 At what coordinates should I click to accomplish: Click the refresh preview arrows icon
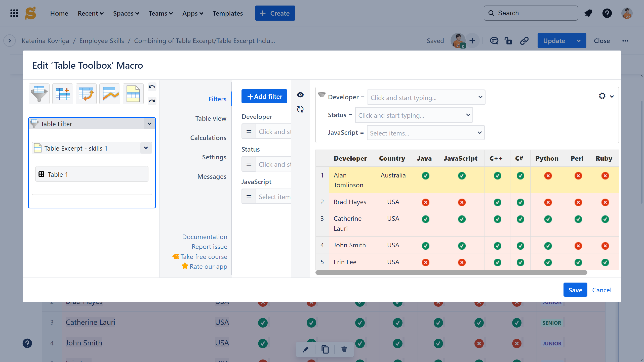point(300,109)
